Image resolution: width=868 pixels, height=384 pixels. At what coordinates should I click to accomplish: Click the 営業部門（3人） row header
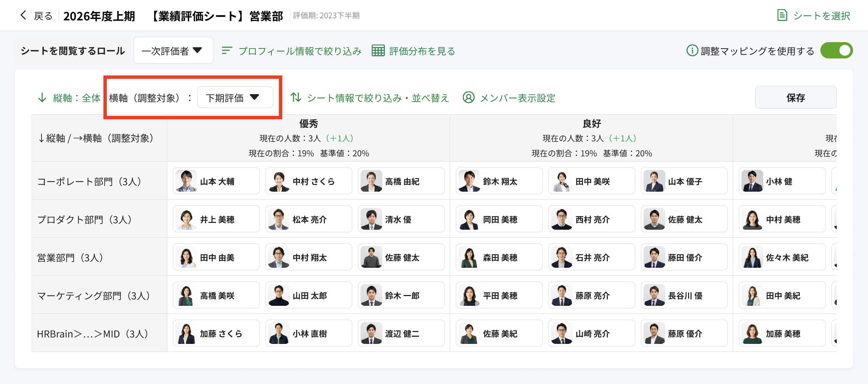(x=70, y=258)
